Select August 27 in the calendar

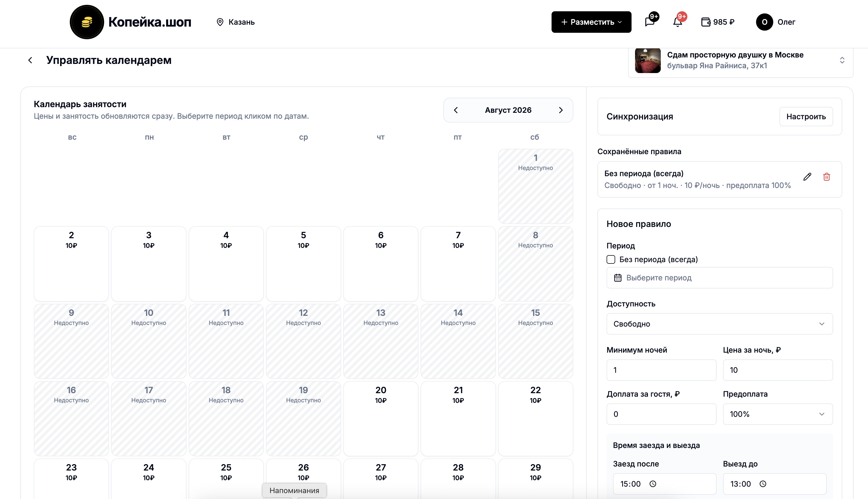pyautogui.click(x=381, y=479)
